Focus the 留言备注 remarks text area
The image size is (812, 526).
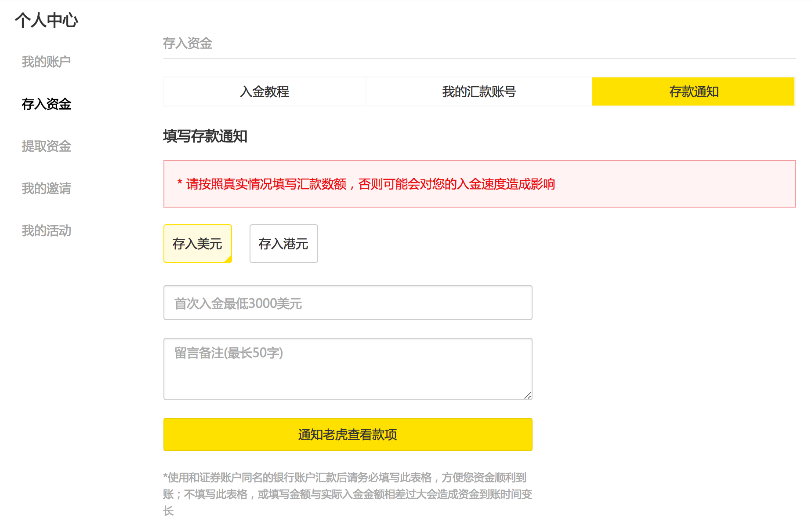[348, 369]
